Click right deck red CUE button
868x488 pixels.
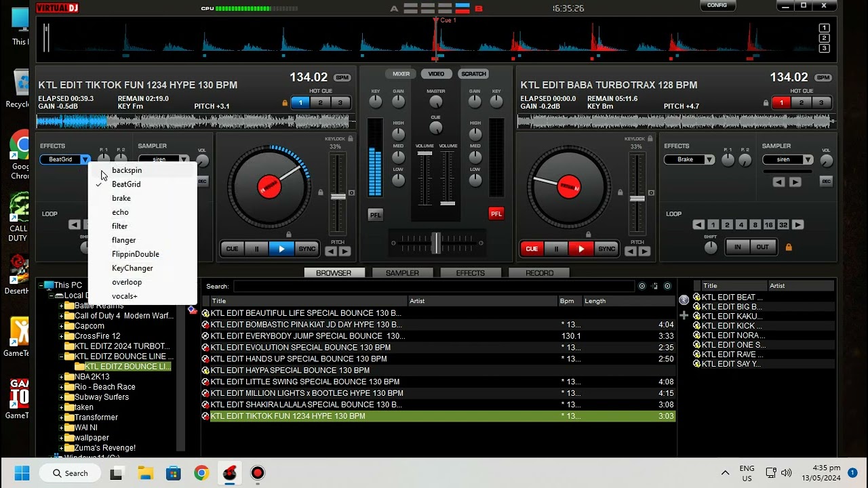[532, 249]
